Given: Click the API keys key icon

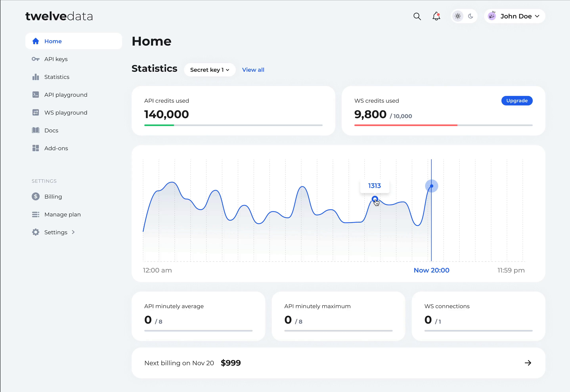Looking at the screenshot, I should tap(36, 59).
